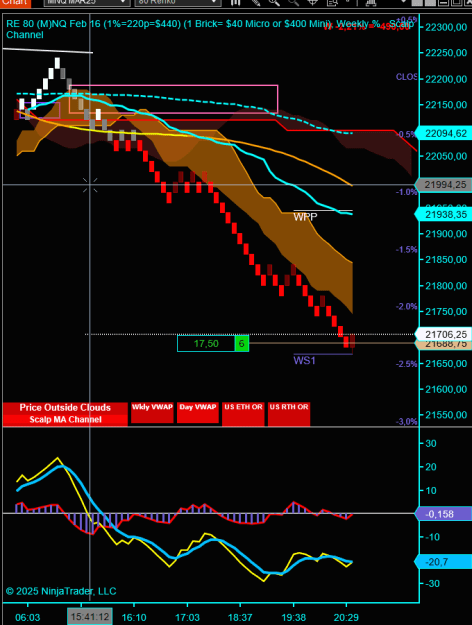
Task: Click the Scalp MA Channel status button
Action: (x=65, y=420)
